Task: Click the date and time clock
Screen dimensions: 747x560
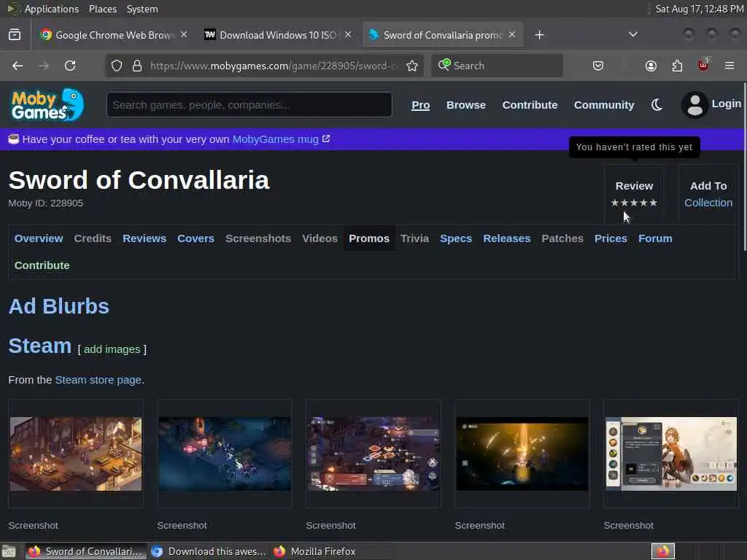Action: [700, 9]
